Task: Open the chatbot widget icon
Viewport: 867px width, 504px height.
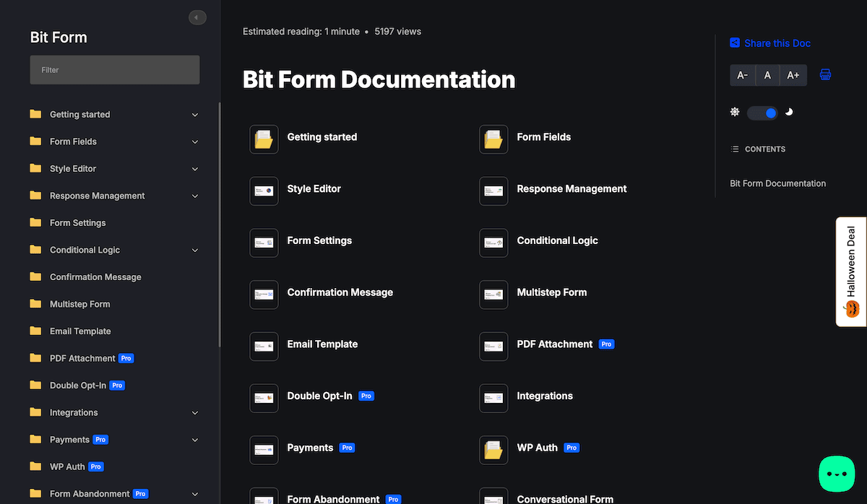Action: (x=837, y=474)
